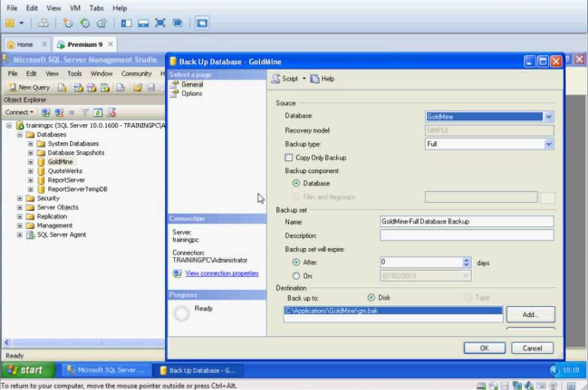Click the Script button in the dialog toolbar
588x390 pixels.
(x=285, y=79)
